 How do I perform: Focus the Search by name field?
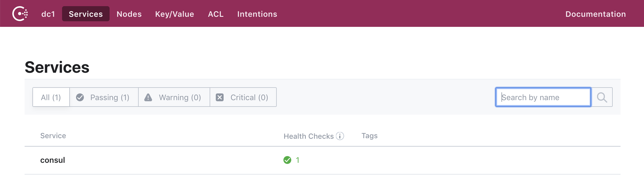(543, 97)
